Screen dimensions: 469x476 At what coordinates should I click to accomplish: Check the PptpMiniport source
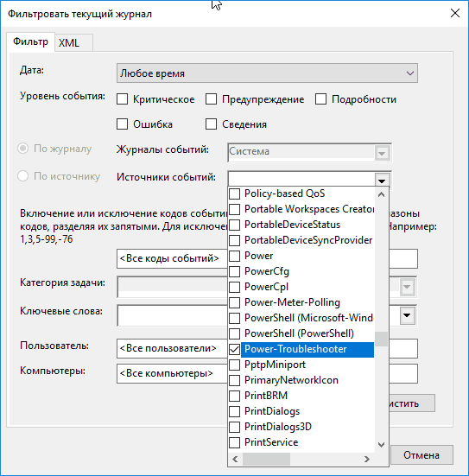234,365
